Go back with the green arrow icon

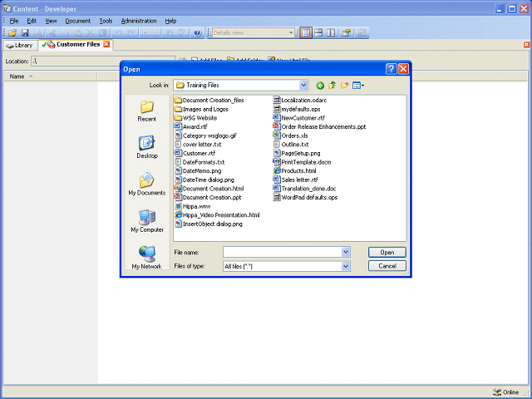(320, 86)
